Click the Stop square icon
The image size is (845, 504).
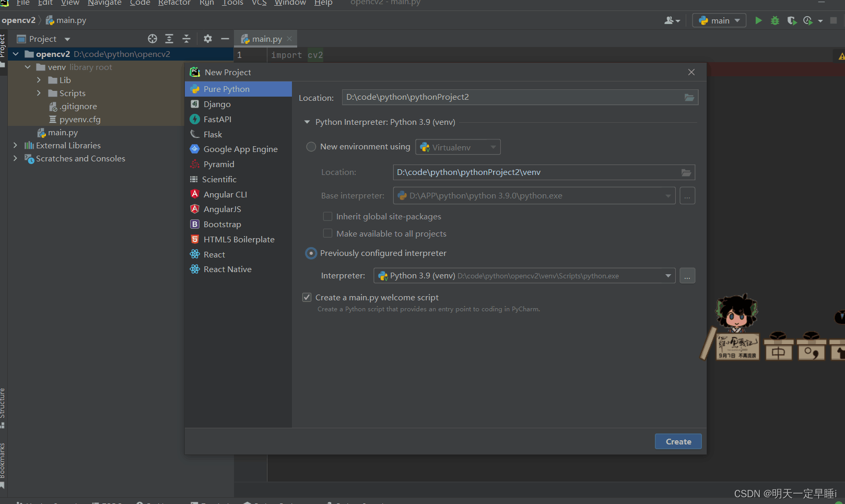point(834,20)
